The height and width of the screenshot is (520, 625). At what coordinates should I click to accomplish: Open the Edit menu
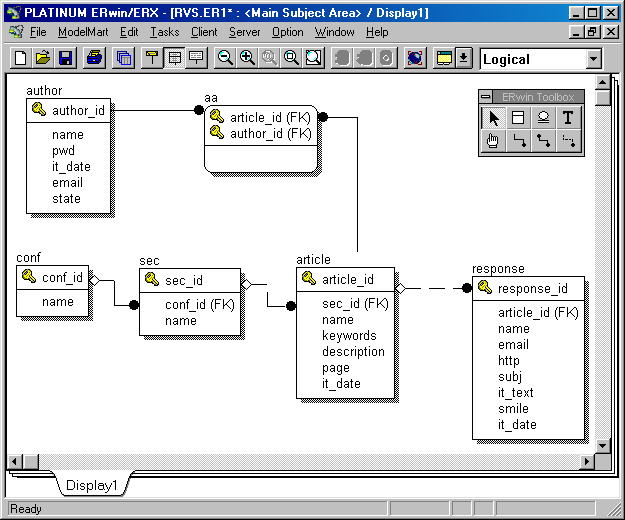129,32
